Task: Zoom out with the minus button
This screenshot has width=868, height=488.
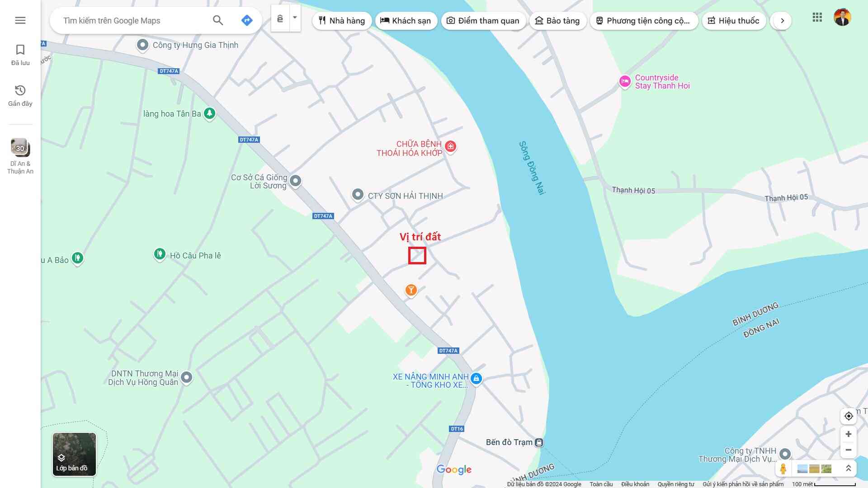Action: pos(849,450)
